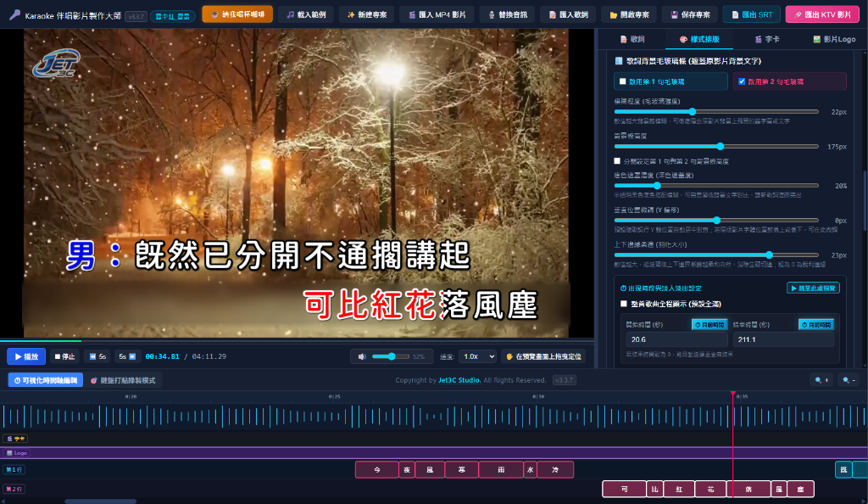Click the 播放 play button

26,356
